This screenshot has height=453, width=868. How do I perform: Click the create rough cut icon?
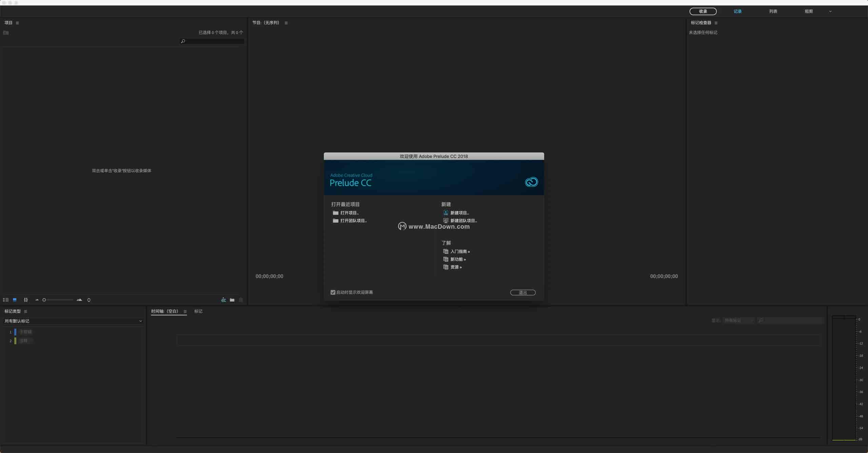pos(223,300)
